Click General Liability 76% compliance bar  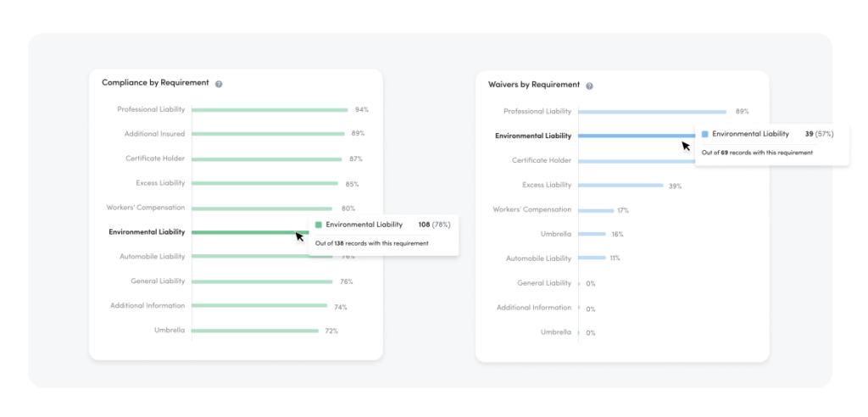coord(263,281)
